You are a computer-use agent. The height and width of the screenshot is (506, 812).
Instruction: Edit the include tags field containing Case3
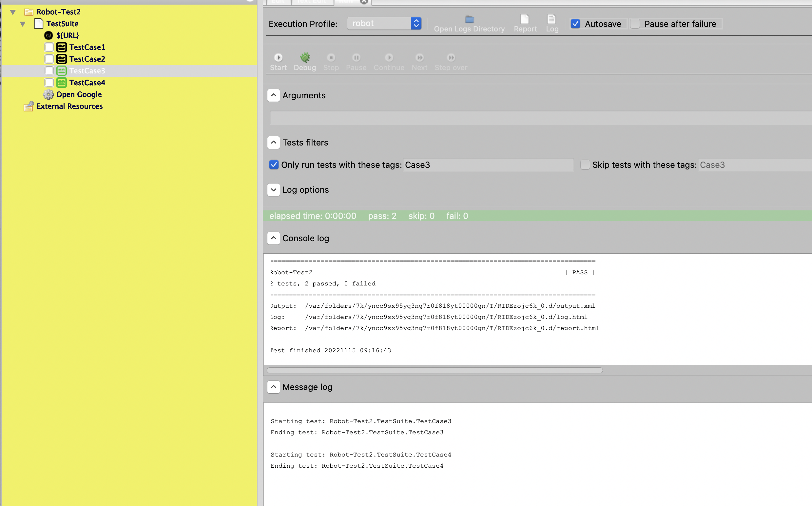pyautogui.click(x=488, y=165)
